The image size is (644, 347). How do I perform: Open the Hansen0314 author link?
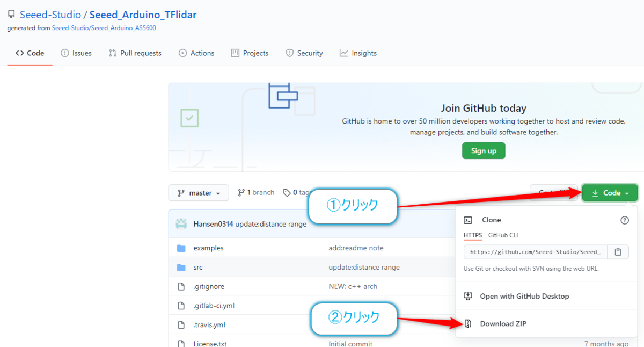pos(213,224)
